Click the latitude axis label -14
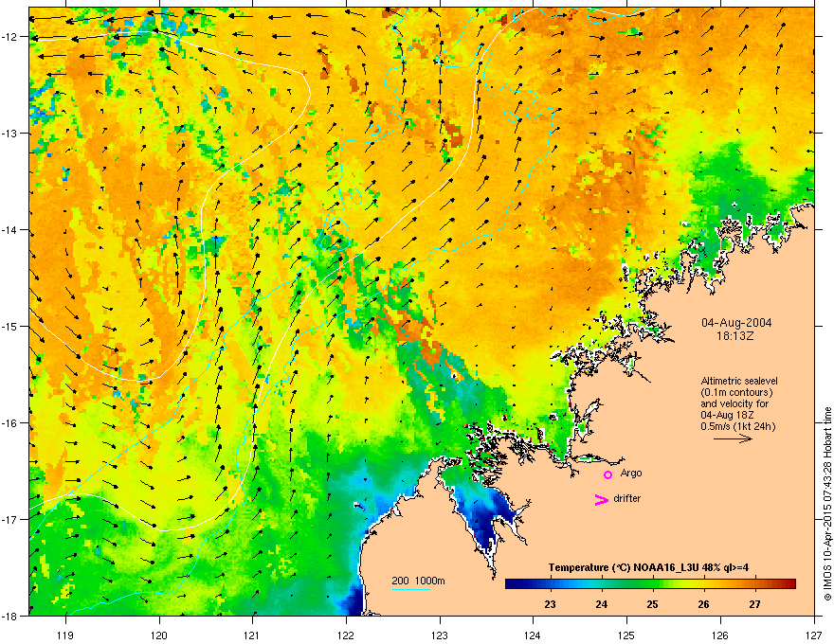The image size is (834, 644). coord(9,229)
